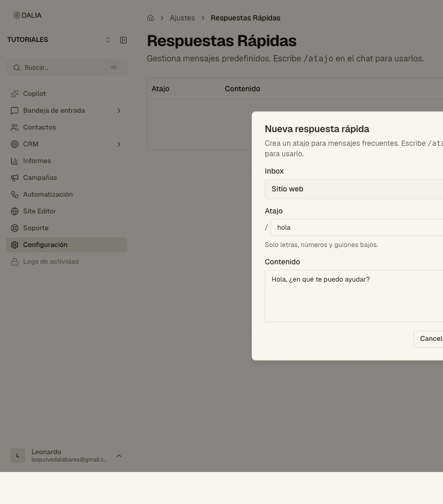Click the Contactos people icon

[x=15, y=127]
